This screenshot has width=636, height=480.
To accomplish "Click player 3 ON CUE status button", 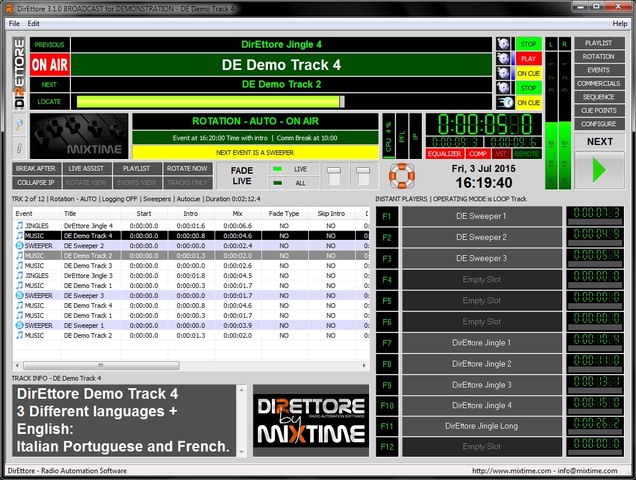I will [x=529, y=73].
